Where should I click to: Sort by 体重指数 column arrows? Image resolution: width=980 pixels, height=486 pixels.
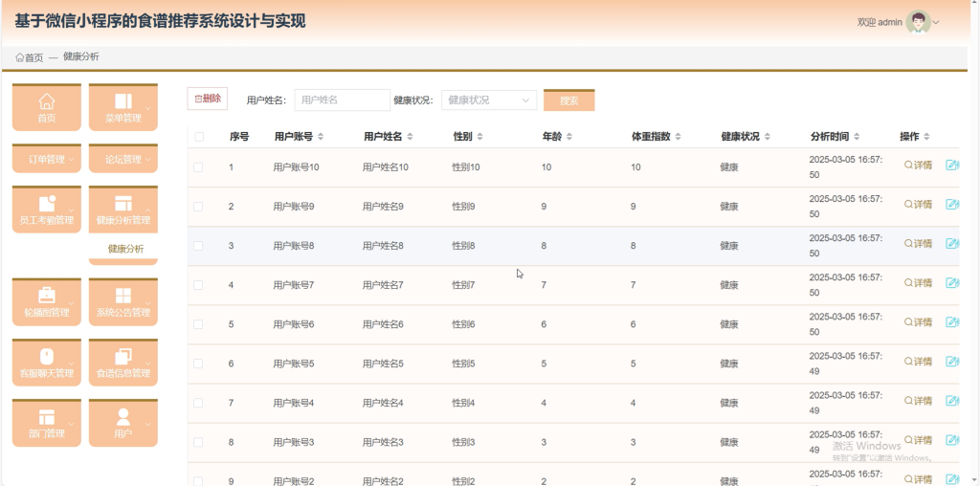[x=679, y=137]
